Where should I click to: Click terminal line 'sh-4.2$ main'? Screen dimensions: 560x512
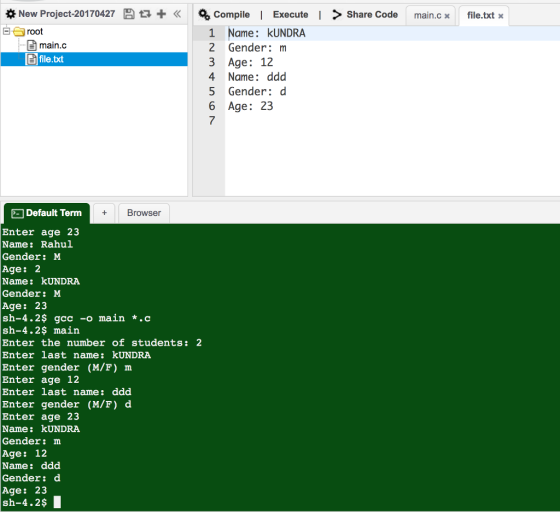[41, 330]
